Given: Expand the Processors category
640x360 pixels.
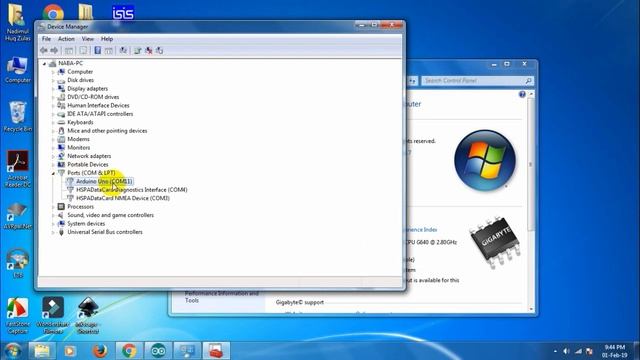Looking at the screenshot, I should [x=53, y=207].
